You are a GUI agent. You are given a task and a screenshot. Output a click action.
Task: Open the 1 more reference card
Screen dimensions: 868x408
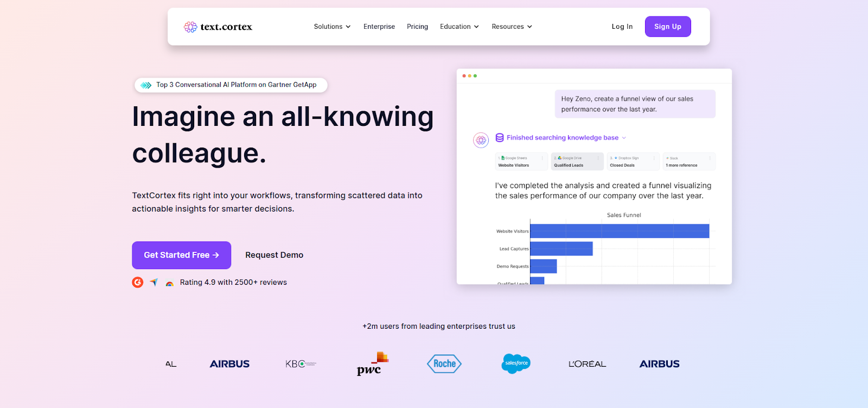pyautogui.click(x=689, y=162)
